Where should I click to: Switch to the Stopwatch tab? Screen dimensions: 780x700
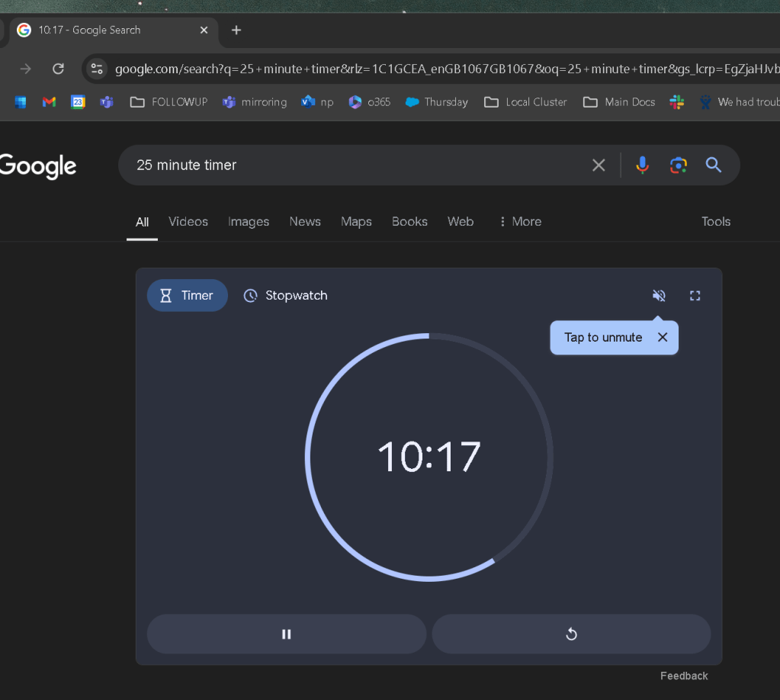285,296
